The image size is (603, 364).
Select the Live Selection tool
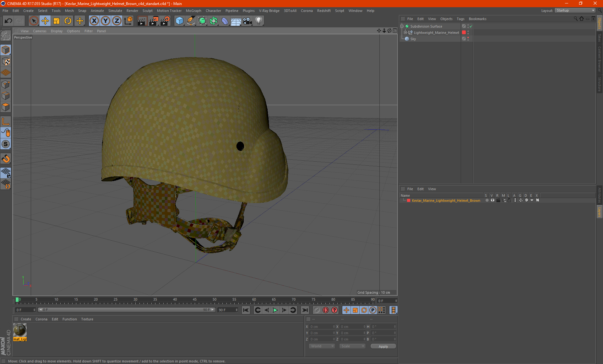(x=34, y=21)
